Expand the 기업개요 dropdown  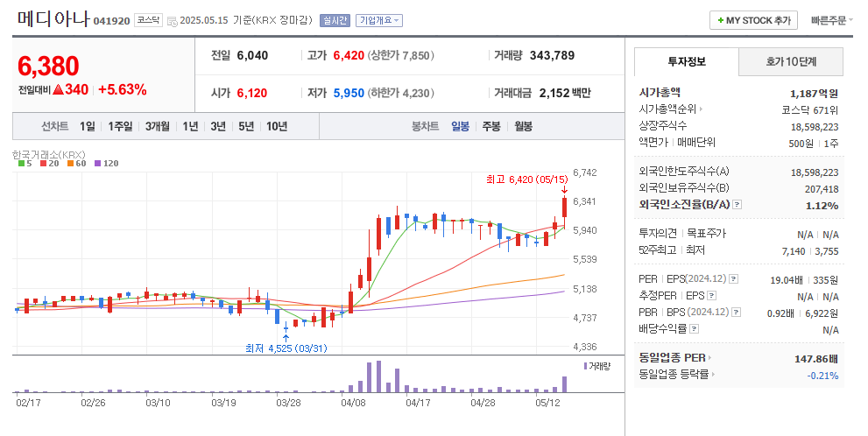(x=379, y=20)
